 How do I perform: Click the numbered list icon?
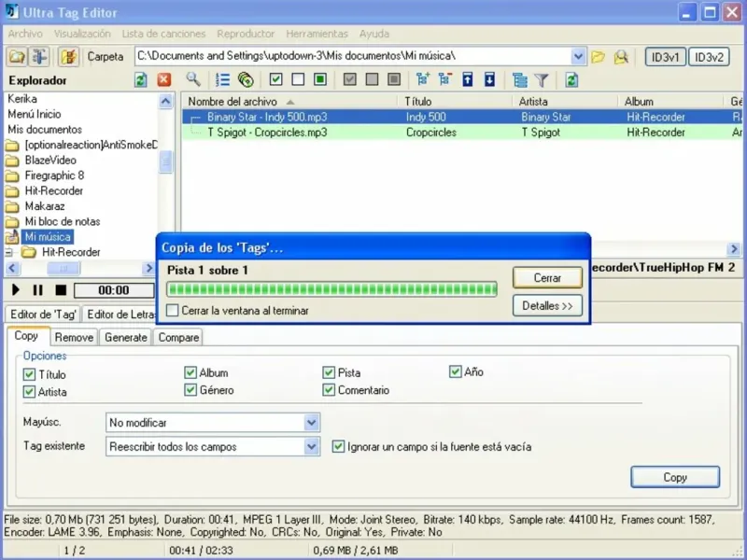click(222, 79)
